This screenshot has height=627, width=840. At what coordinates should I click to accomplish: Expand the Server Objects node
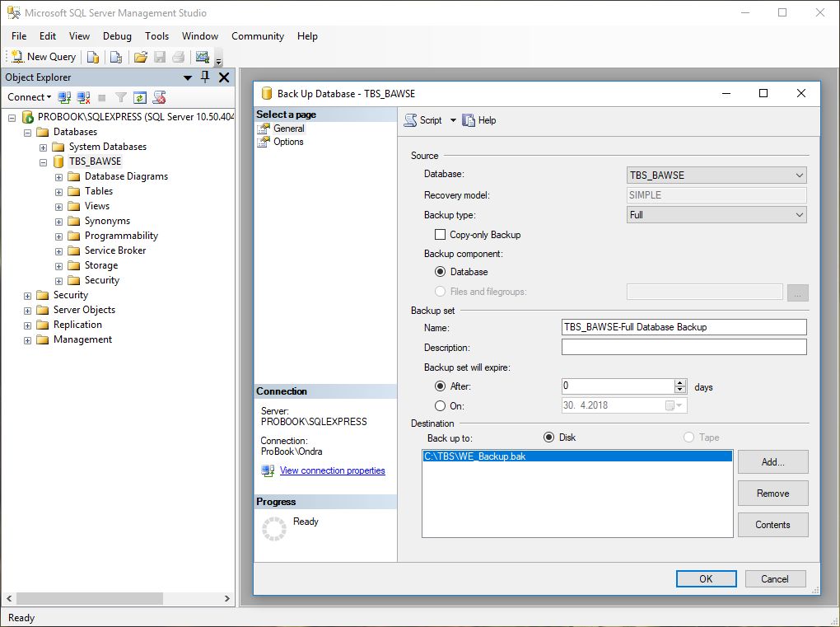(27, 311)
